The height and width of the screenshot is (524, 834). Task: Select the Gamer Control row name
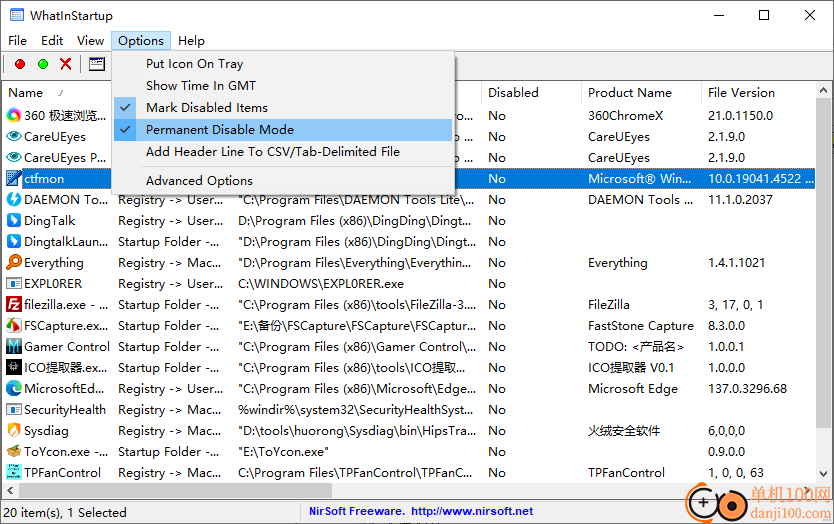(x=66, y=347)
